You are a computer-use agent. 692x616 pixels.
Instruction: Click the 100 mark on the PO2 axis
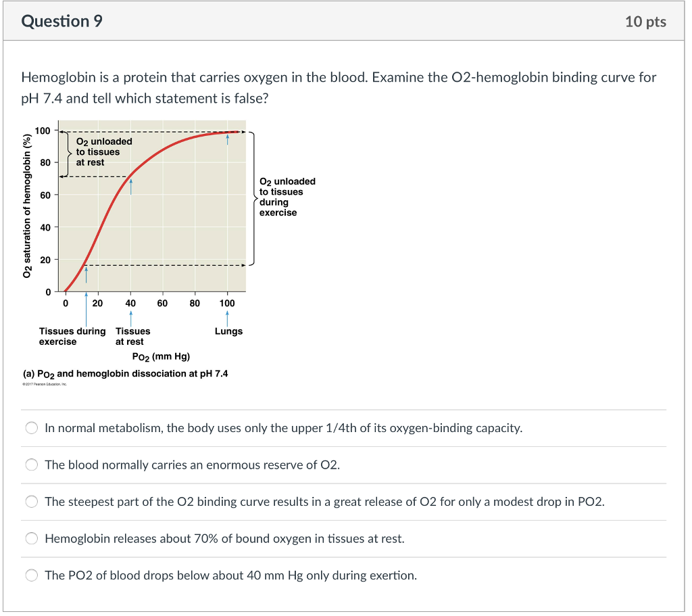(x=227, y=303)
